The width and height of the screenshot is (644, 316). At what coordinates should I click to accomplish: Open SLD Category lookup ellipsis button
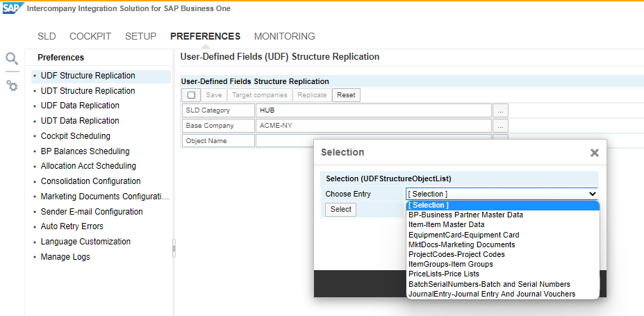pos(501,110)
